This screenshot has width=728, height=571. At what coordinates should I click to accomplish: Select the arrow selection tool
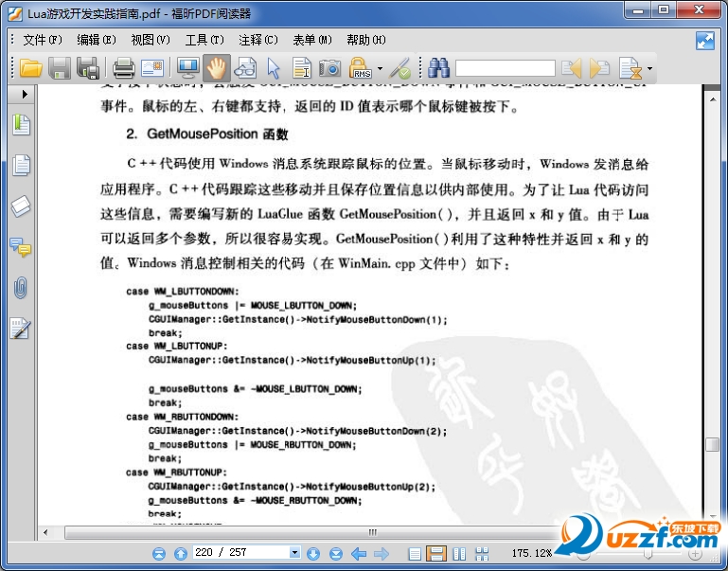coord(274,69)
